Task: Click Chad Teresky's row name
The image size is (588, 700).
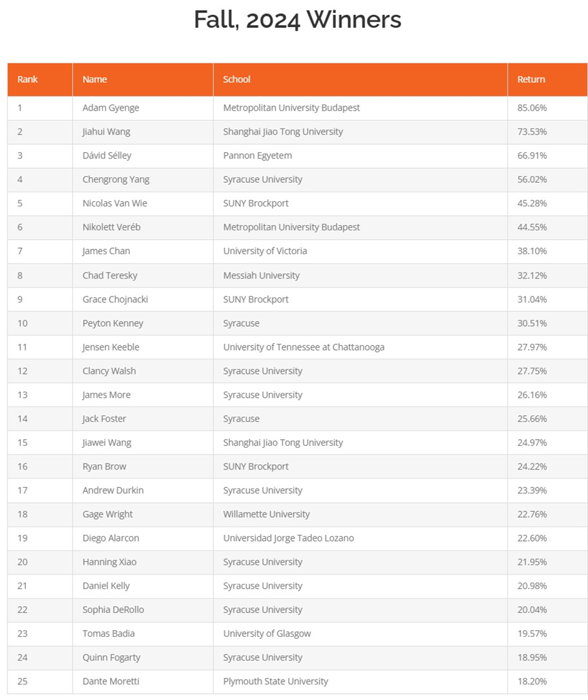Action: click(x=110, y=275)
